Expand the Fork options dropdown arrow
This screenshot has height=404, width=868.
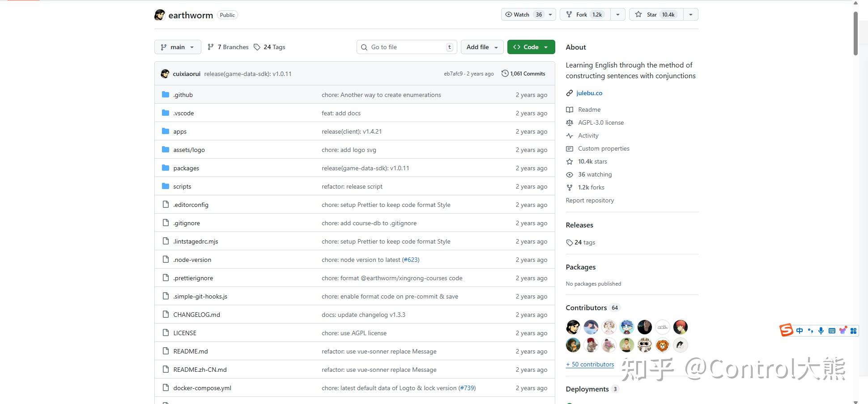pos(618,14)
